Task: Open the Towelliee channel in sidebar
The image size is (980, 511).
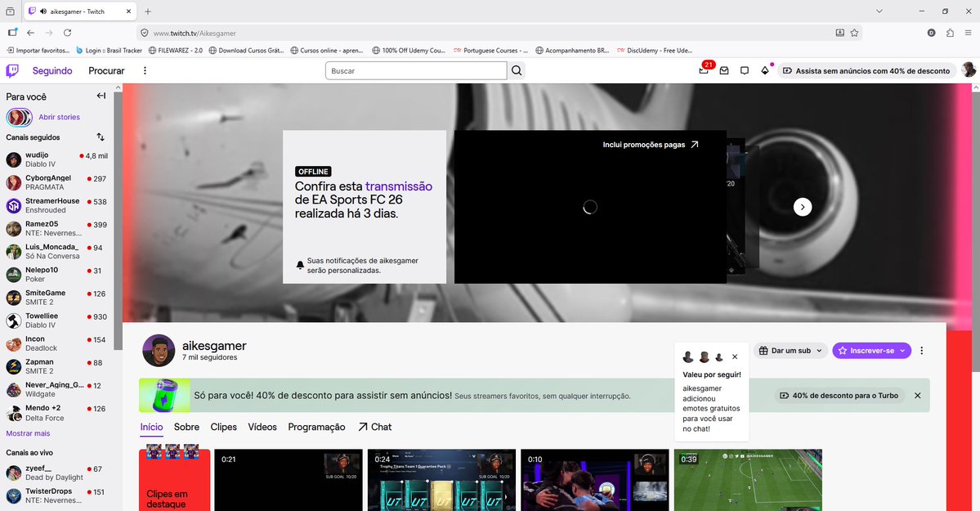Action: 57,320
